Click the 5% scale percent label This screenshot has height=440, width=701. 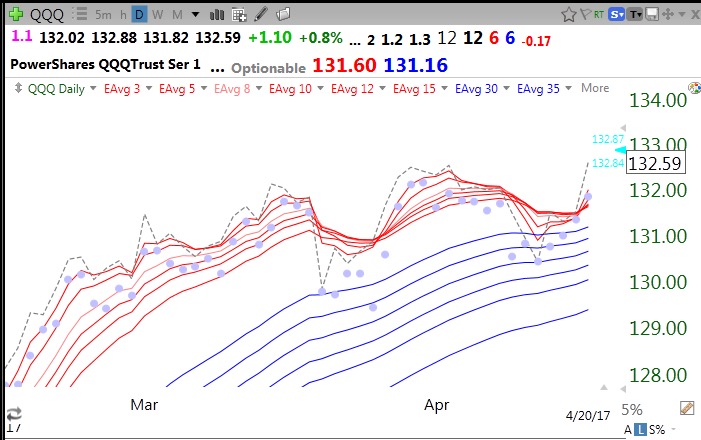(x=632, y=410)
